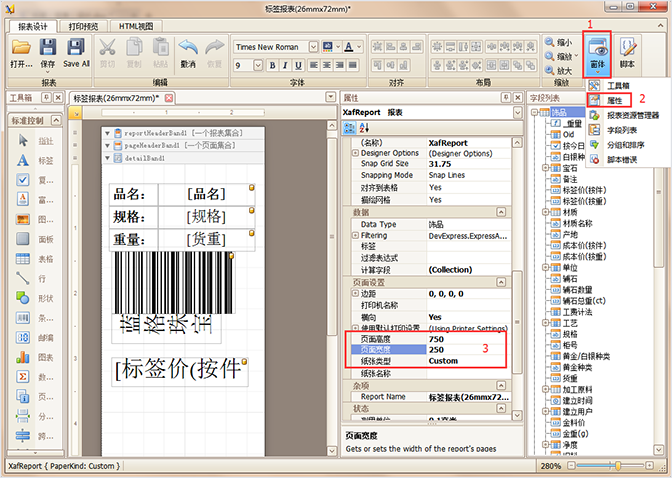The width and height of the screenshot is (672, 478).
Task: Collapse the detailBand1 band arrow
Action: click(x=108, y=158)
